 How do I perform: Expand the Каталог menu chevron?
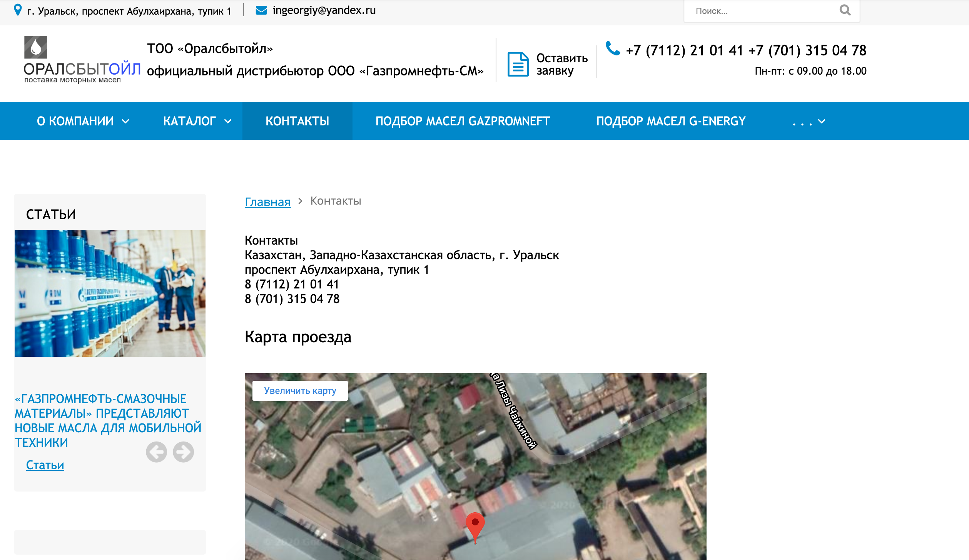click(228, 122)
